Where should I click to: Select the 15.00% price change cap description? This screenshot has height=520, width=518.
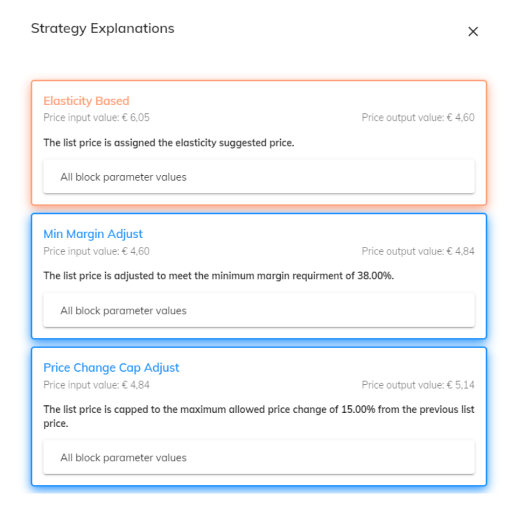(x=259, y=416)
